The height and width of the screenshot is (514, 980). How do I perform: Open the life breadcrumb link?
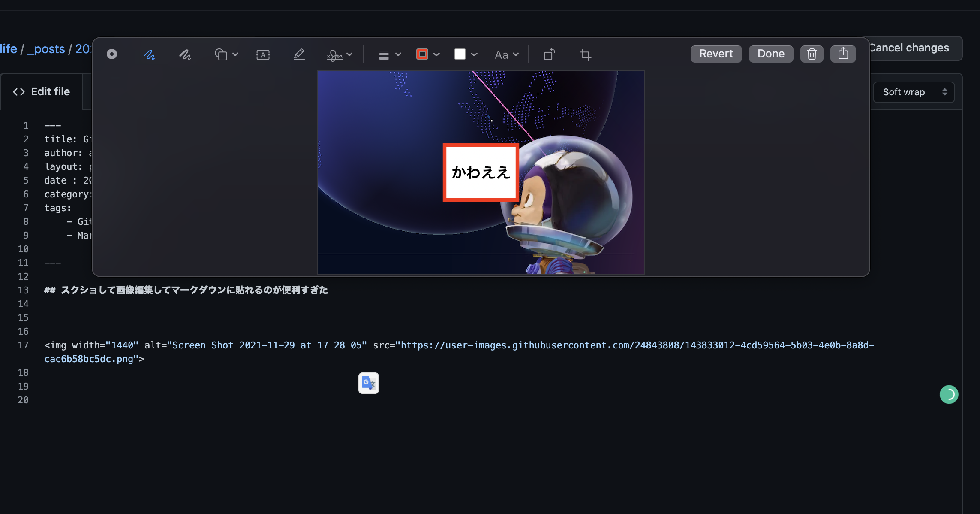coord(9,49)
